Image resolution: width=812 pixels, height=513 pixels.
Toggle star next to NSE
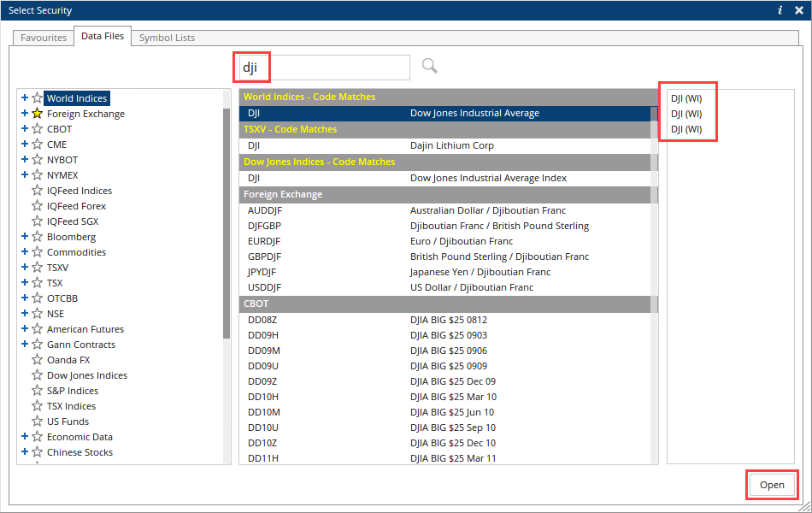(x=38, y=314)
